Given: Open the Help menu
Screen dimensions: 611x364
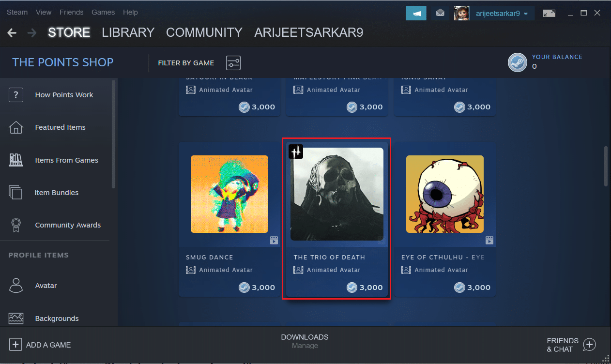Looking at the screenshot, I should (x=130, y=12).
